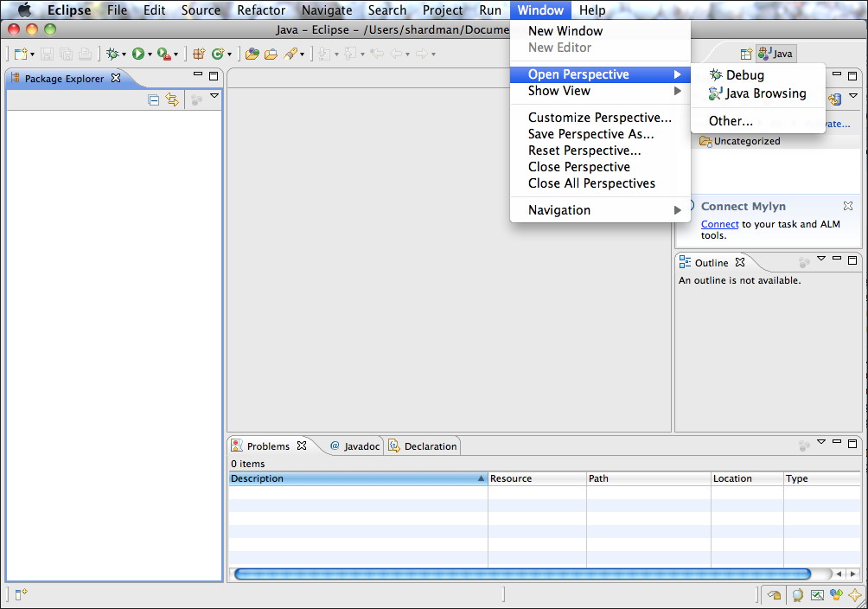This screenshot has height=609, width=868.
Task: Expand the Navigation submenu
Action: coord(600,210)
